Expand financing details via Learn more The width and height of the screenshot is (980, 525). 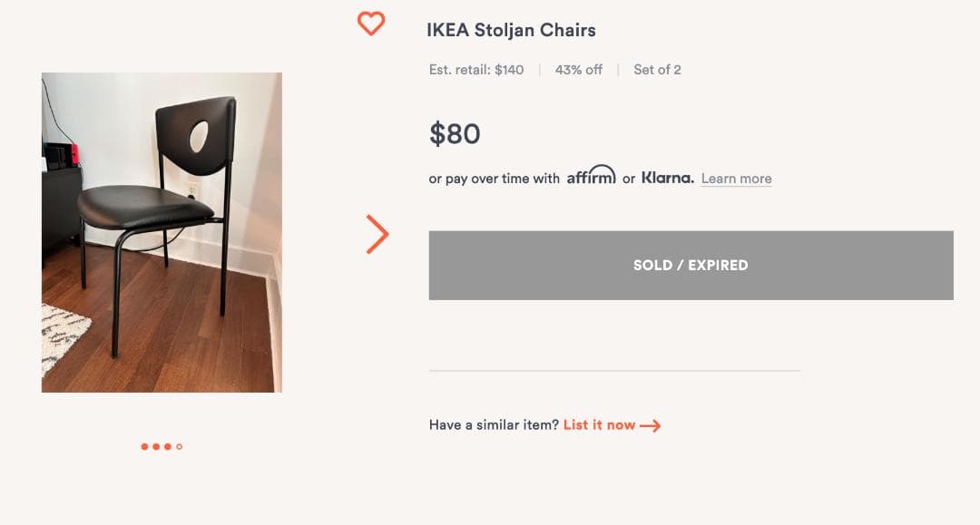pos(735,178)
